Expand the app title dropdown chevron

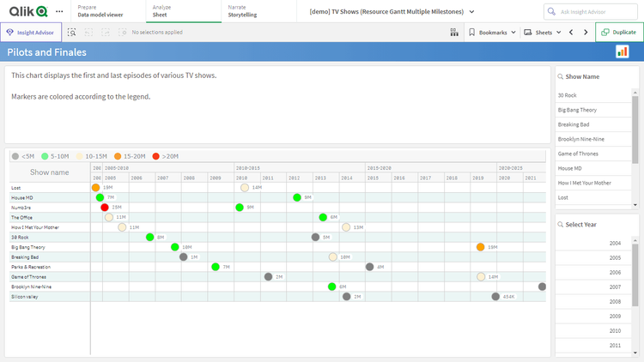(471, 11)
